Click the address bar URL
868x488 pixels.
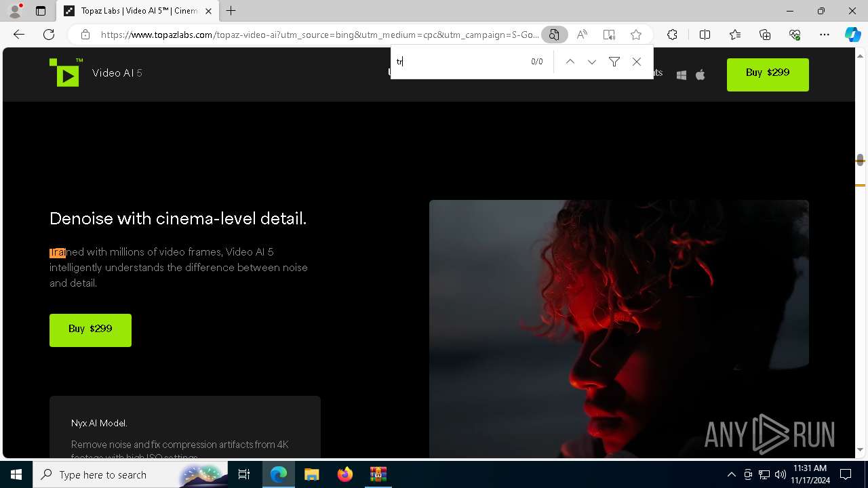(319, 35)
